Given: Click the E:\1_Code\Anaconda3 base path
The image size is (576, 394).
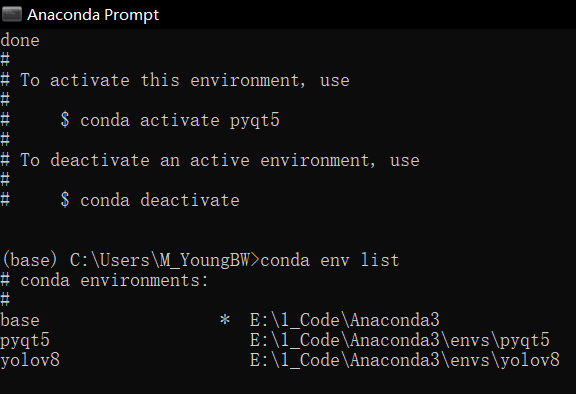Looking at the screenshot, I should point(345,320).
